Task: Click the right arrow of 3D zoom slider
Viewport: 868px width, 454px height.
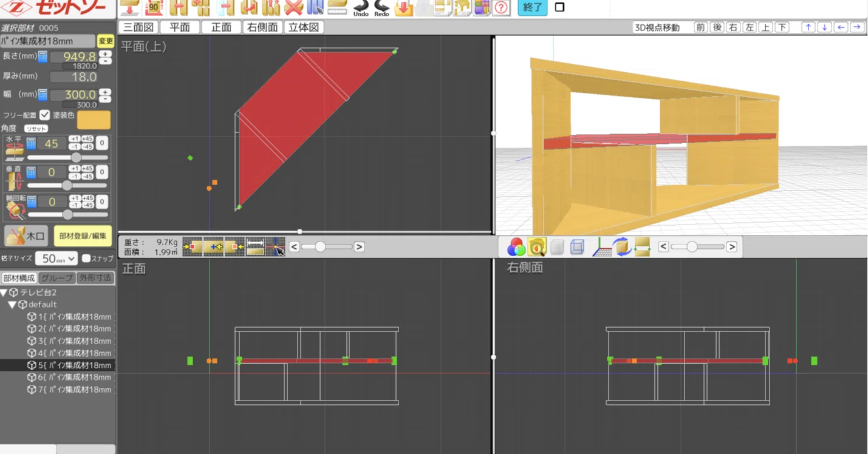Action: pyautogui.click(x=732, y=247)
